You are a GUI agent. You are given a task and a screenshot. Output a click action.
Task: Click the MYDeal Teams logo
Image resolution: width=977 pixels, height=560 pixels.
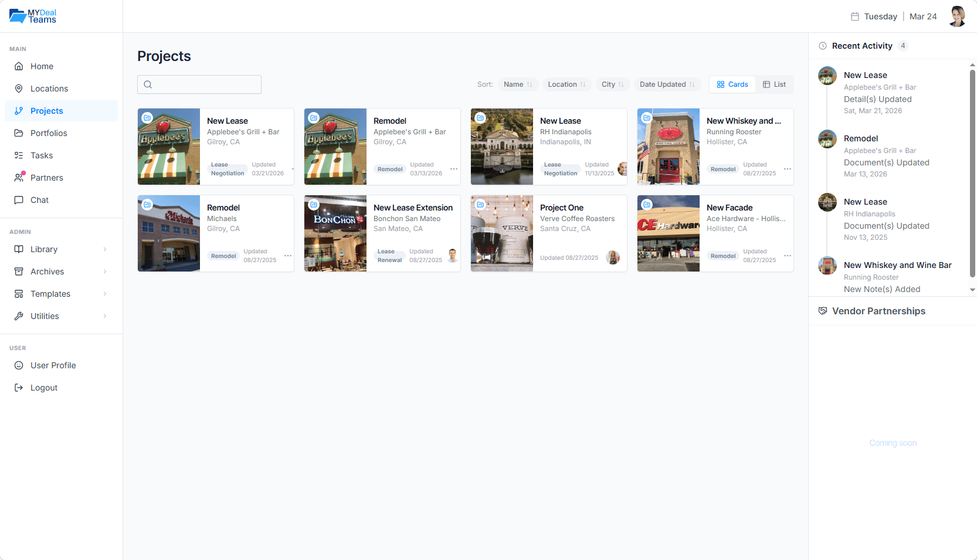click(x=33, y=16)
